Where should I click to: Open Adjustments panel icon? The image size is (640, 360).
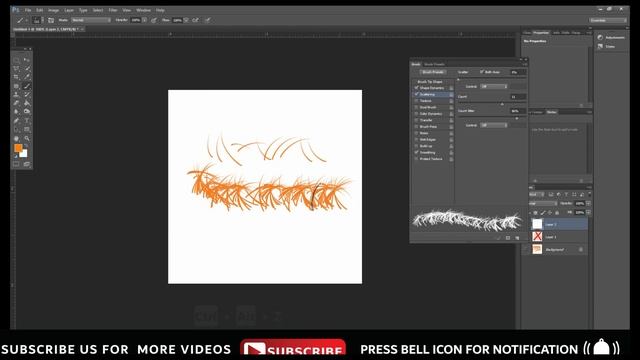600,37
